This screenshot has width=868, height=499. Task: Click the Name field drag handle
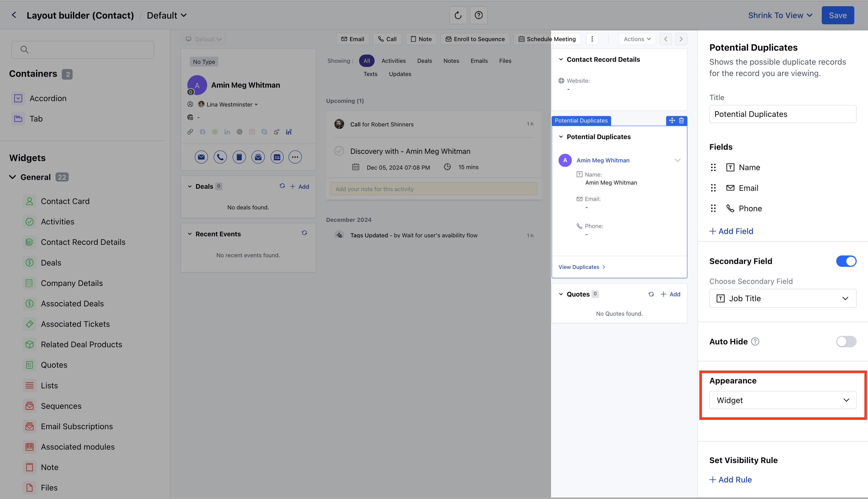713,167
